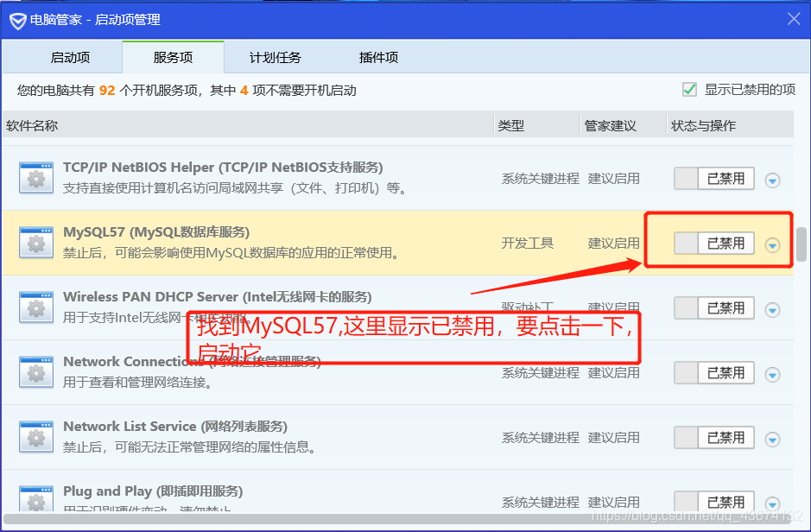Image resolution: width=811 pixels, height=532 pixels.
Task: Toggle the Wireless PAN DHCP Server switch
Action: click(713, 308)
